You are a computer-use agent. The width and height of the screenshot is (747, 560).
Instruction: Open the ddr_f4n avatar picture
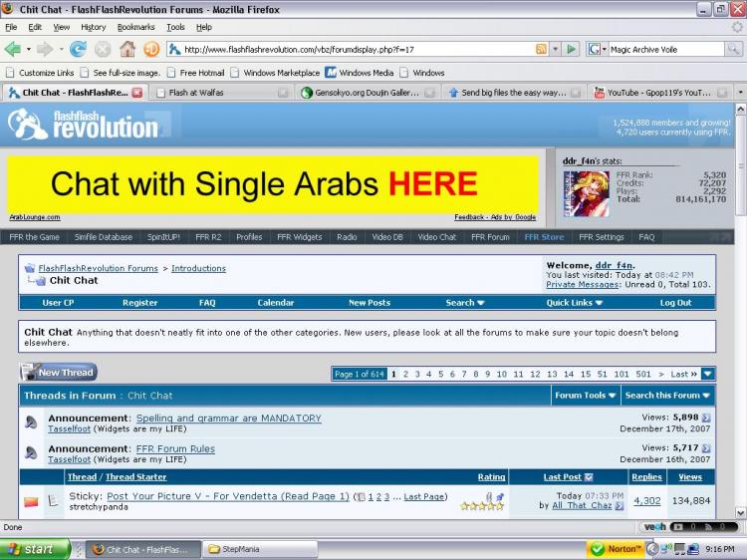586,194
